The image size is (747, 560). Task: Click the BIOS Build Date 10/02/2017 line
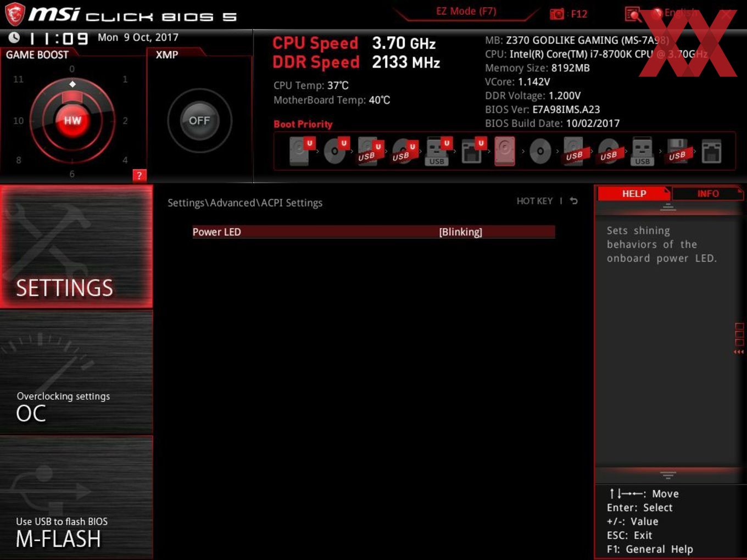click(552, 124)
